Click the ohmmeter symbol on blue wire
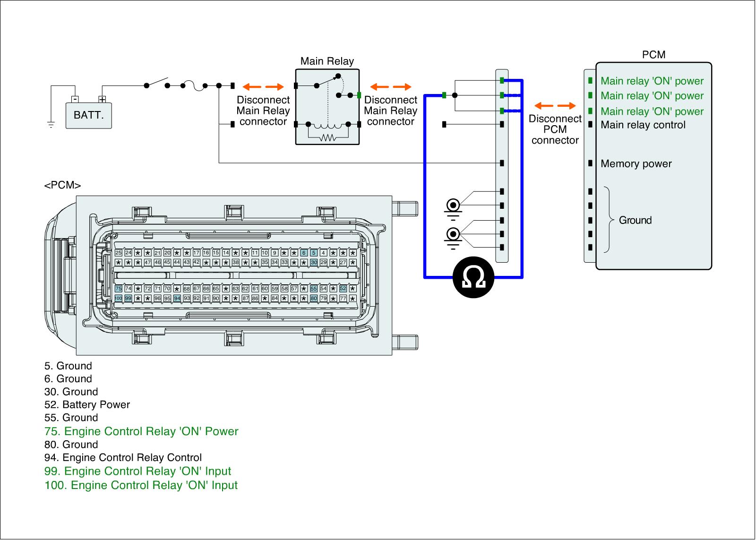The height and width of the screenshot is (540, 756). point(473,277)
